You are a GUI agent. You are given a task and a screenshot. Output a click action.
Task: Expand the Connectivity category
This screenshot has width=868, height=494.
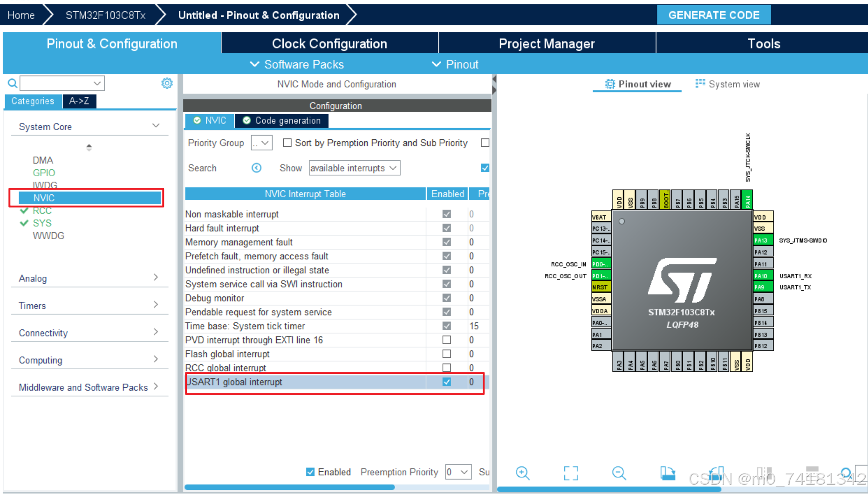156,332
